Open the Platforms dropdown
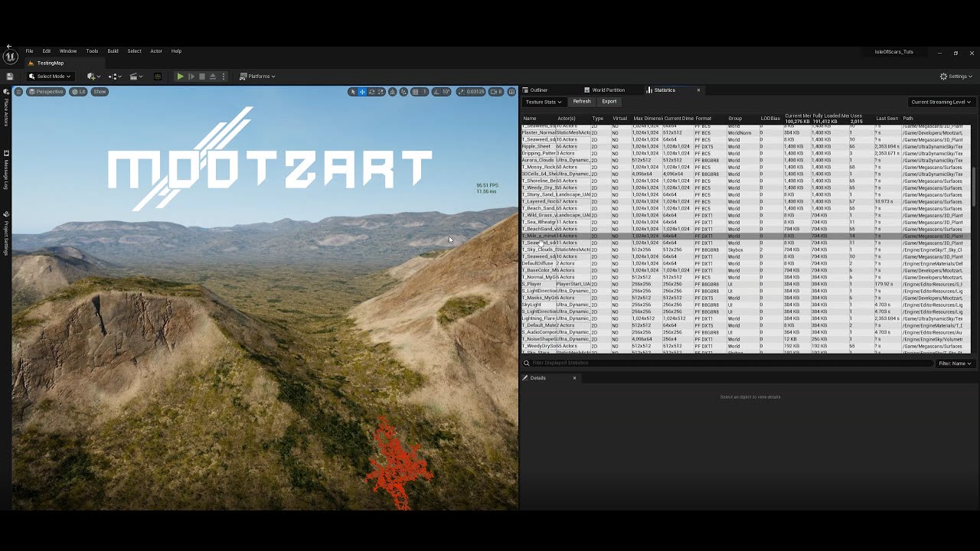980x551 pixels. pyautogui.click(x=257, y=77)
